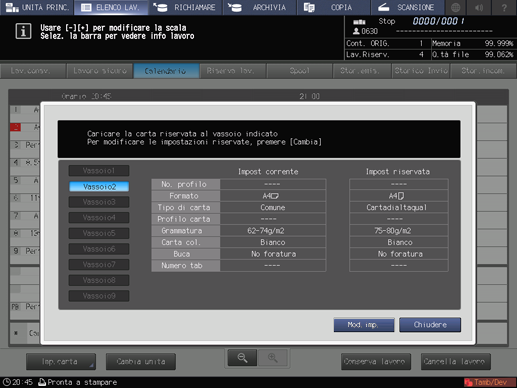This screenshot has width=517, height=388.
Task: Open the RICHIAMARE recall tab
Action: [x=185, y=7]
